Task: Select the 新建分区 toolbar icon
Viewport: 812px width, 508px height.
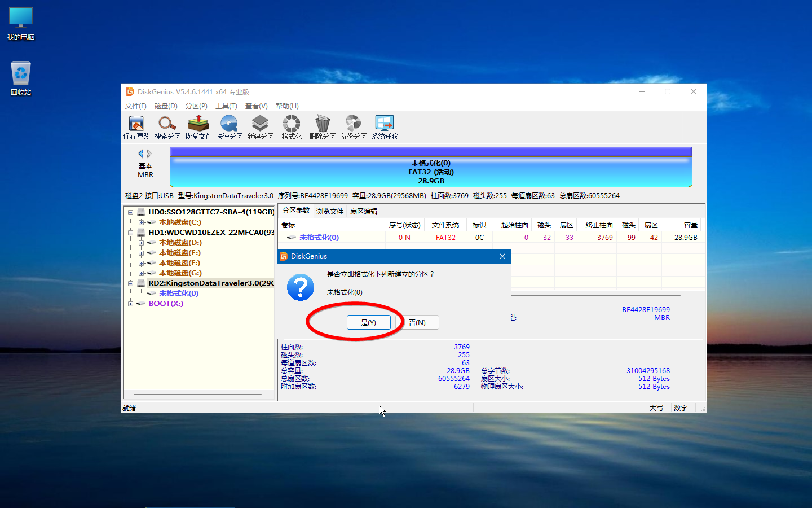Action: [x=261, y=128]
